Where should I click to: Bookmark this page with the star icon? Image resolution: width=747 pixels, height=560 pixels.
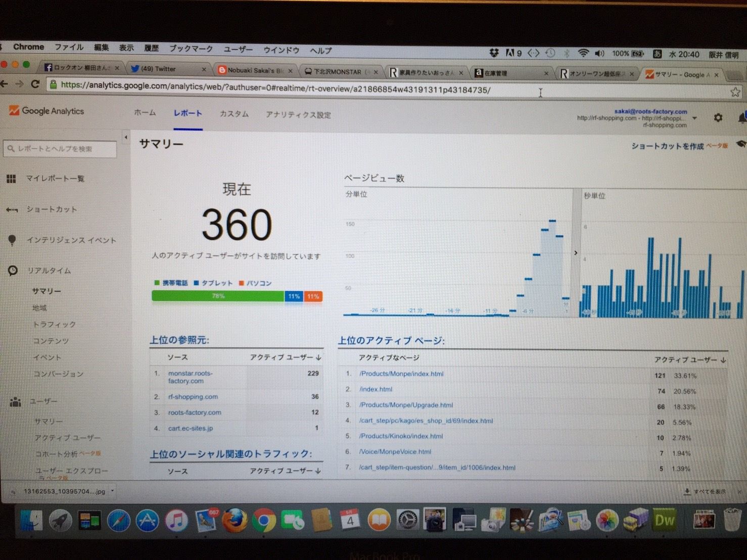coord(735,92)
